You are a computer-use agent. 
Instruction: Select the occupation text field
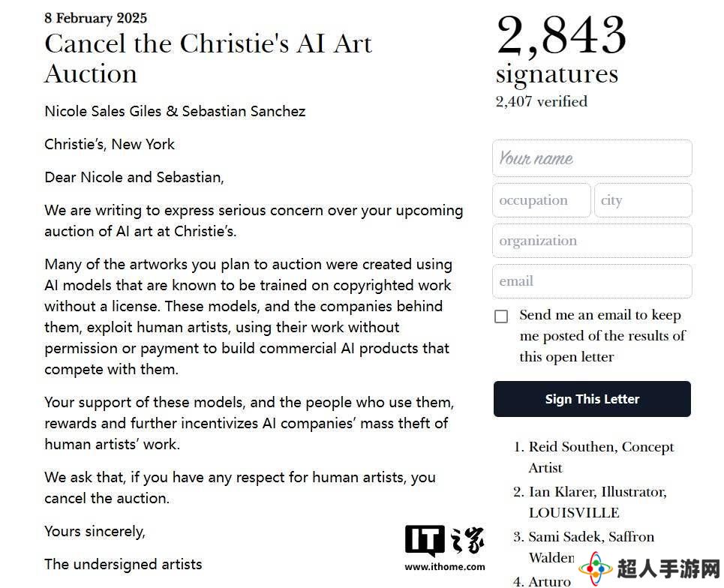(542, 200)
